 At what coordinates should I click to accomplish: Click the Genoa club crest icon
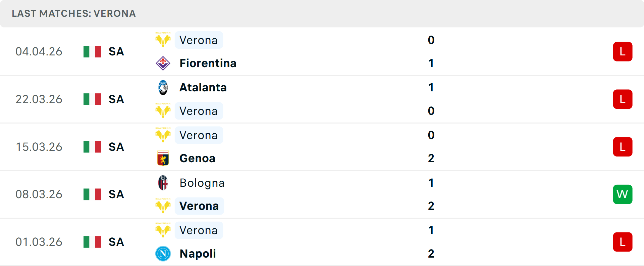163,158
